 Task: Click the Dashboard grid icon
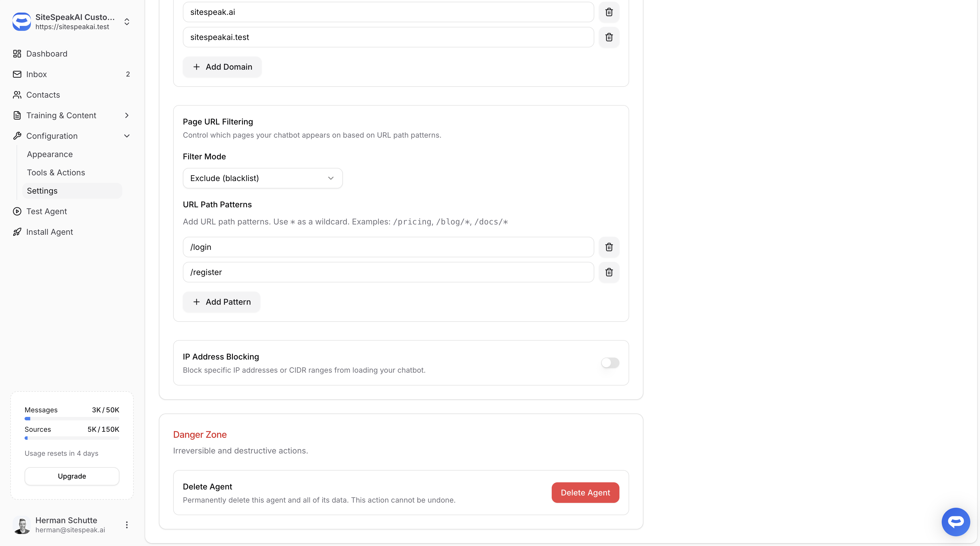tap(17, 54)
